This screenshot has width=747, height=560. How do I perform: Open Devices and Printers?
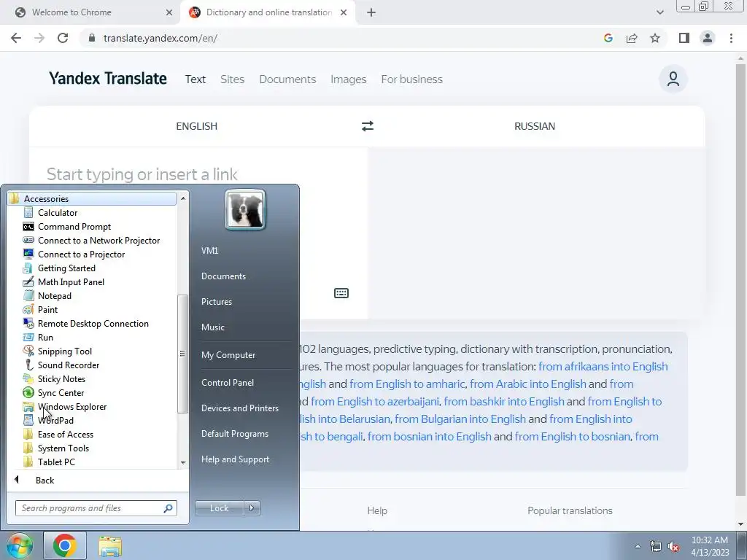pyautogui.click(x=239, y=408)
